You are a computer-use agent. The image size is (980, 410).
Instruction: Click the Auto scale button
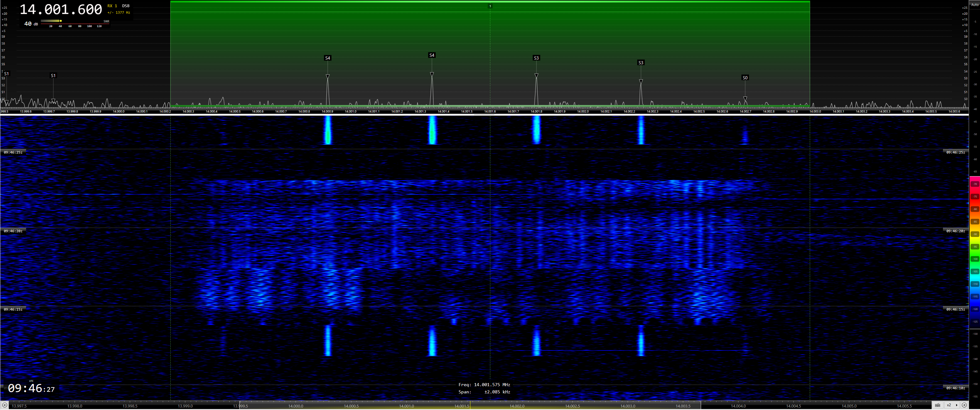click(974, 5)
